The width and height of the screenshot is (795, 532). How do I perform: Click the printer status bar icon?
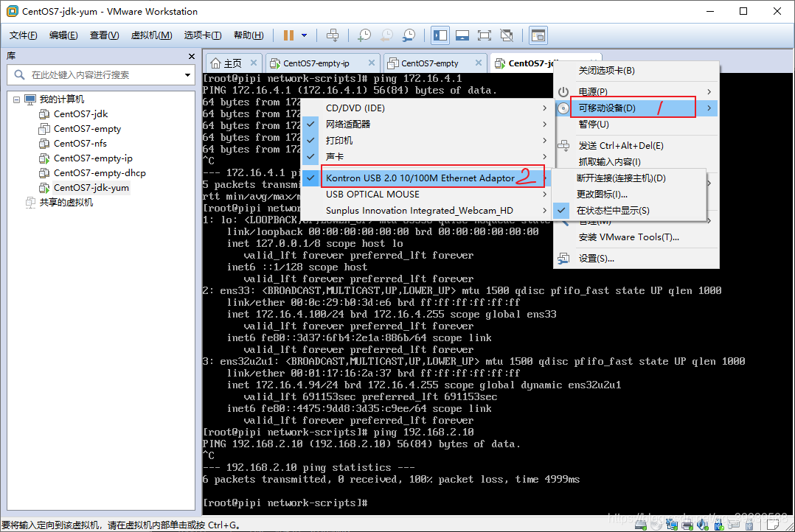click(687, 525)
